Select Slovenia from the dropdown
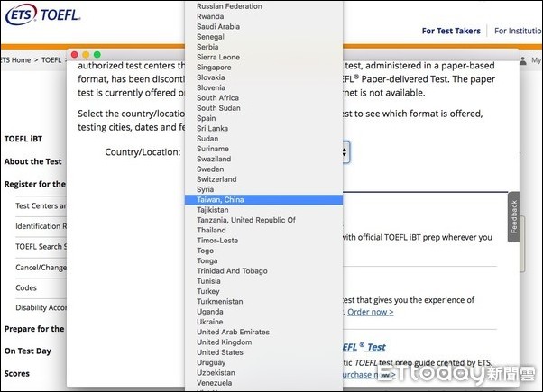Screen dimensions: 543x392 tap(211, 87)
